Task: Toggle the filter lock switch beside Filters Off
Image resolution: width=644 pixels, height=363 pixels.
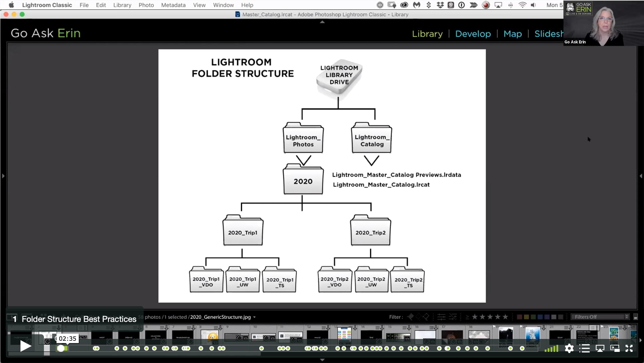Action: coord(636,317)
